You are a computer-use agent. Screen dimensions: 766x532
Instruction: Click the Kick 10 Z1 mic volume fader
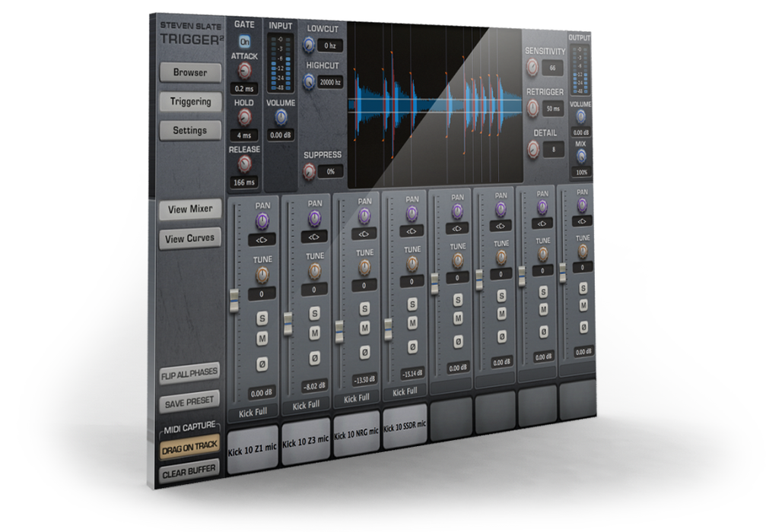tap(234, 298)
